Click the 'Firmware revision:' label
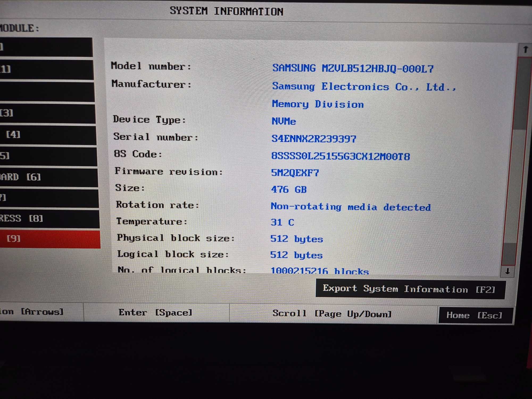The height and width of the screenshot is (399, 532). pyautogui.click(x=168, y=171)
